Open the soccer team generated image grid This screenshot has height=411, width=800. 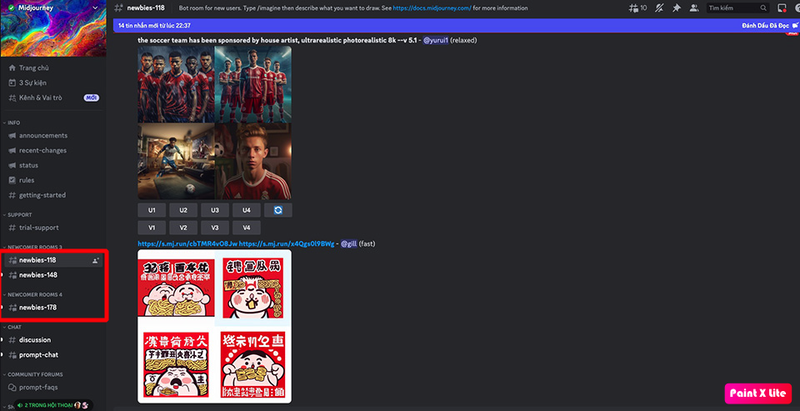tap(214, 122)
